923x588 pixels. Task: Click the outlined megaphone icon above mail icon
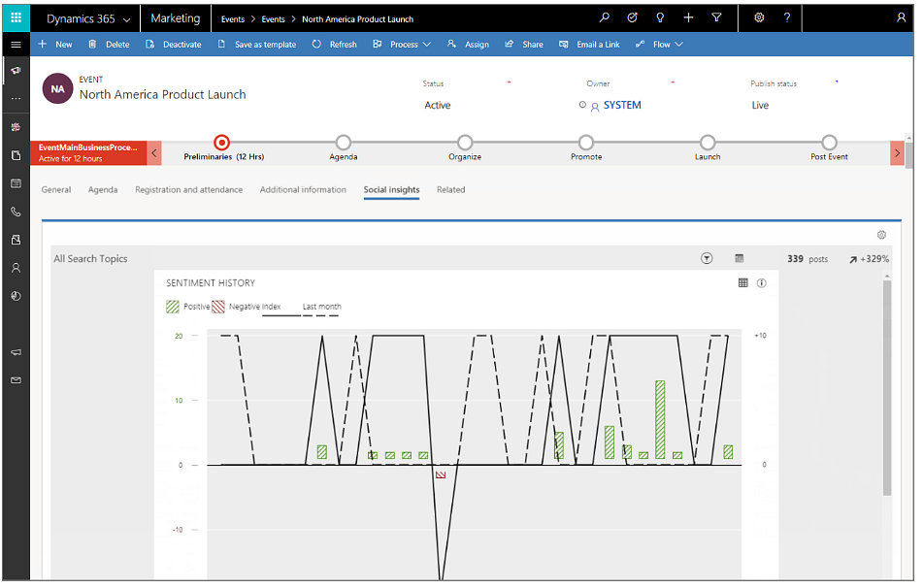[x=16, y=352]
